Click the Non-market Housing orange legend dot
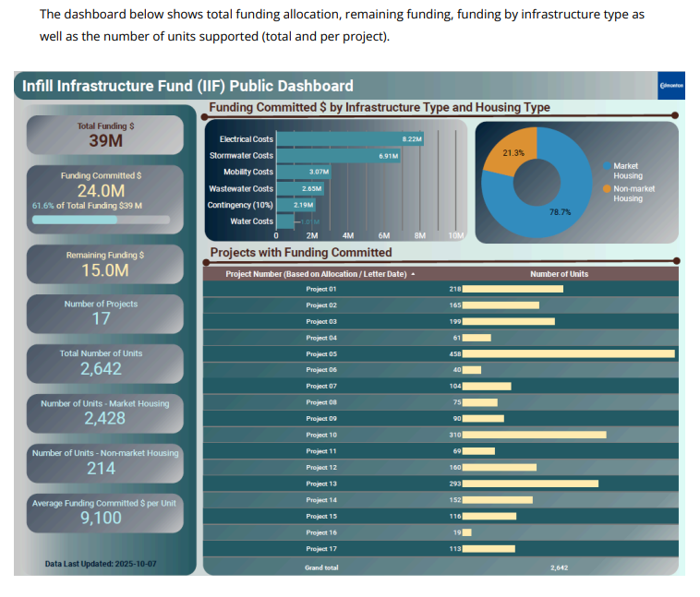 click(608, 188)
